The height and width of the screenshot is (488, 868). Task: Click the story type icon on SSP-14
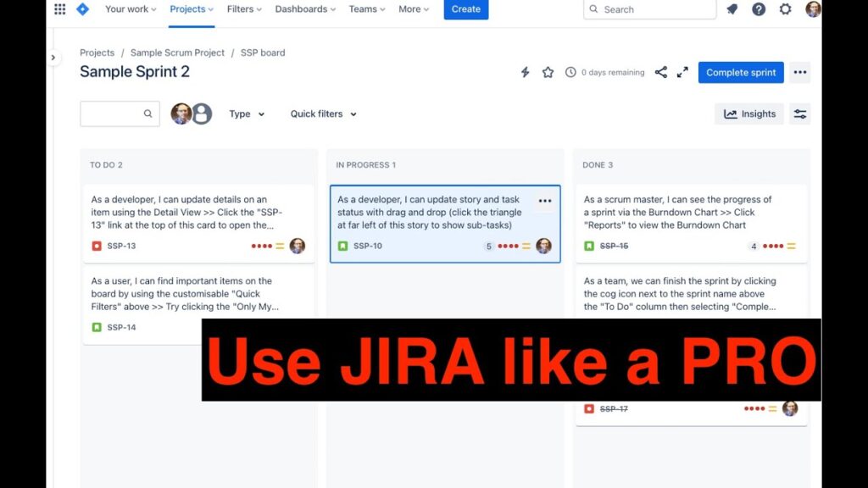pos(97,327)
